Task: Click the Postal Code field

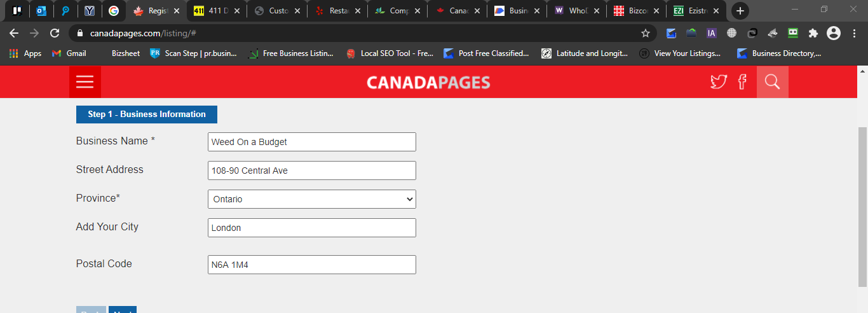Action: pyautogui.click(x=312, y=265)
